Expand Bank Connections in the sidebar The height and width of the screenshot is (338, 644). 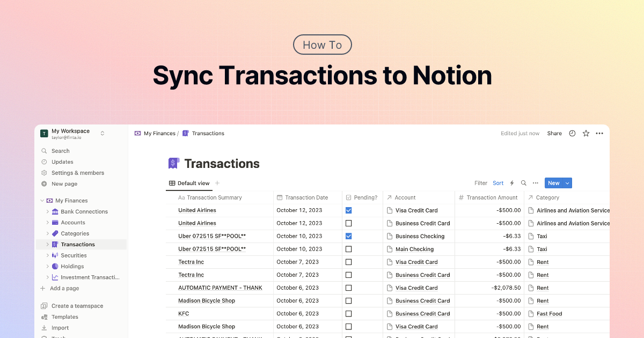coord(48,211)
